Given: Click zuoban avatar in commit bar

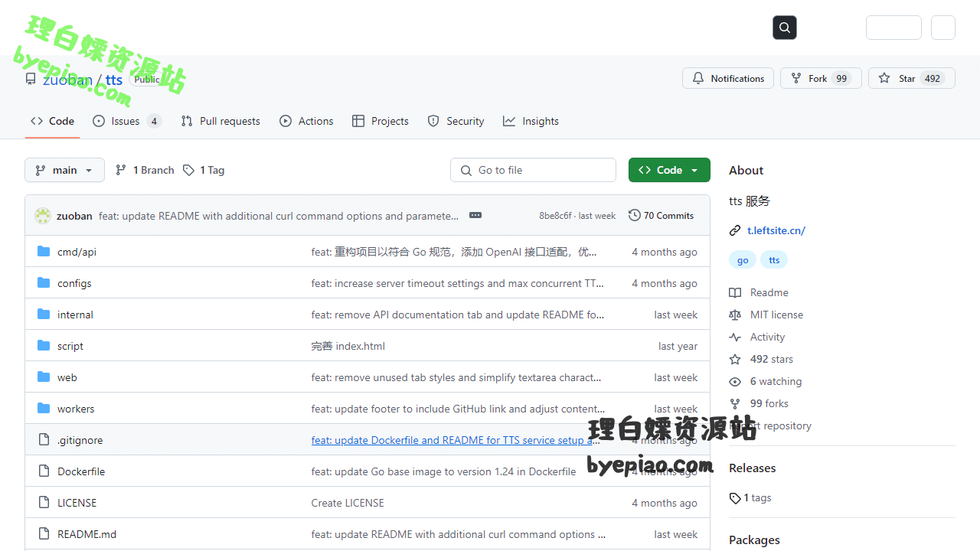Looking at the screenshot, I should (x=43, y=216).
